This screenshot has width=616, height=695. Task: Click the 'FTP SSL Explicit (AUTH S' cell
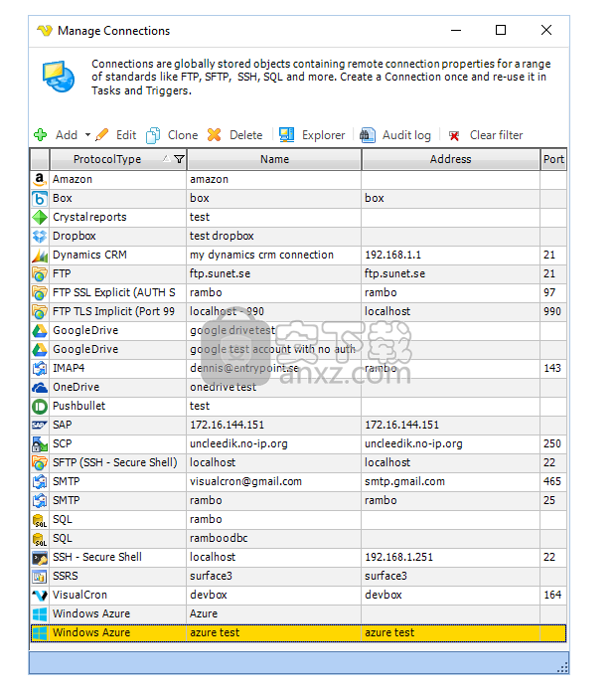[118, 292]
